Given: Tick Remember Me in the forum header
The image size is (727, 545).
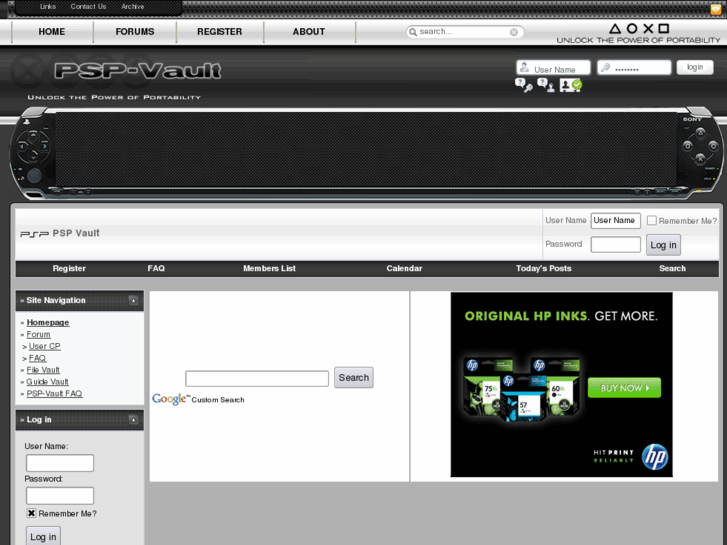Looking at the screenshot, I should (651, 220).
